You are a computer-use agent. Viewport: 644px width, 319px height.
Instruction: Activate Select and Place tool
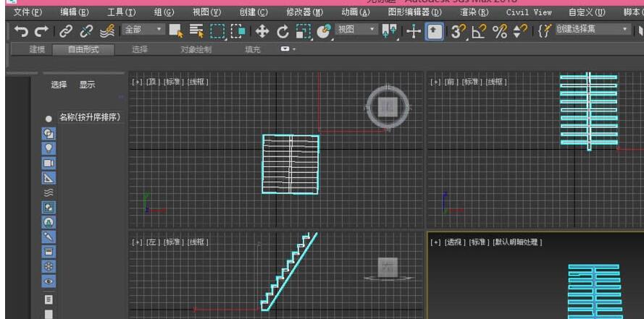325,32
